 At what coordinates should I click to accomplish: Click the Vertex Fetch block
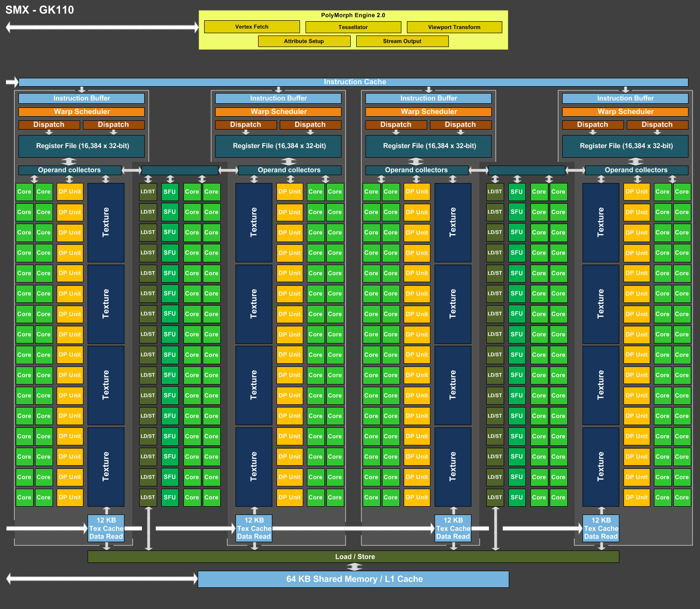click(252, 27)
